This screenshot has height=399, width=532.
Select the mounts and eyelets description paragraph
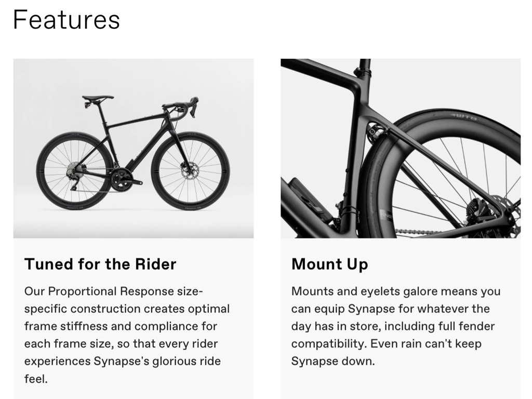coord(395,326)
